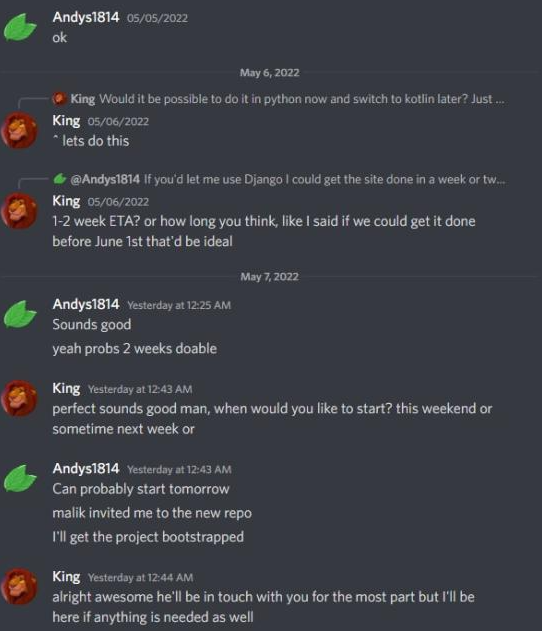Click small lion icon in python reply preview
The image size is (542, 631).
tap(59, 99)
